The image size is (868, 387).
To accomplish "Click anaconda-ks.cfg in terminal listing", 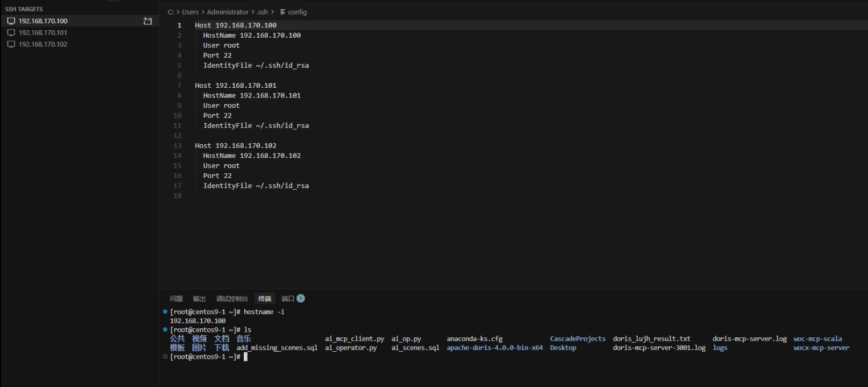I will 474,339.
